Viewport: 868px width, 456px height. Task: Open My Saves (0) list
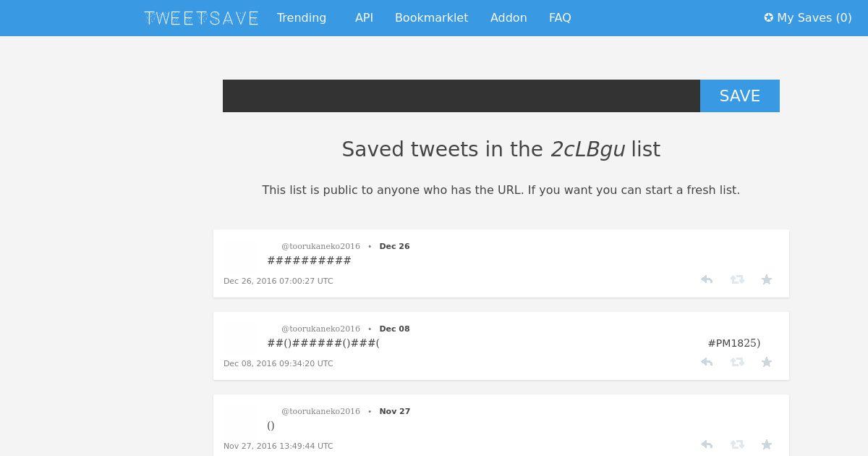(x=808, y=18)
